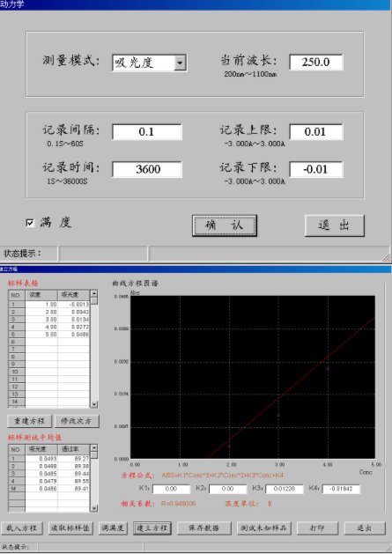Click the 记录时间 field showing 3600
The height and width of the screenshot is (554, 392).
tap(147, 169)
